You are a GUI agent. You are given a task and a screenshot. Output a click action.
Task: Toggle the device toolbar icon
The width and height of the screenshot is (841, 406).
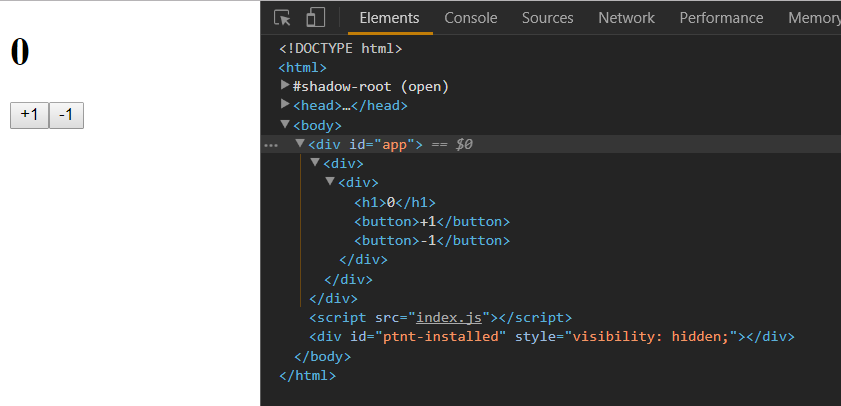click(x=315, y=18)
